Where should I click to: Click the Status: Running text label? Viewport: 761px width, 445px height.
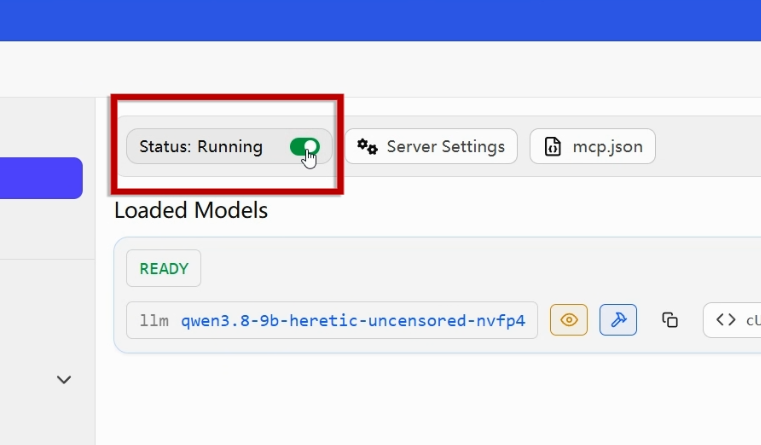201,147
